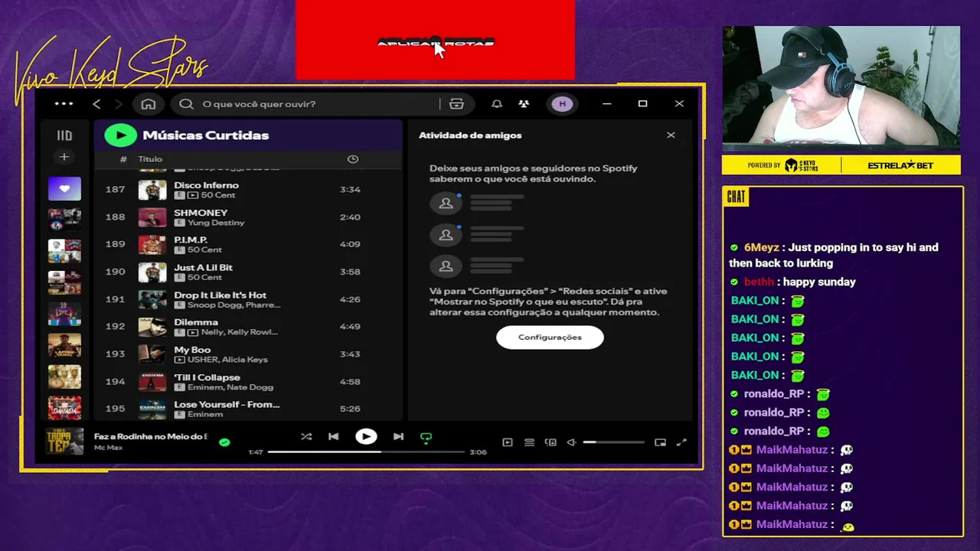
Task: Open the Browse icon in search bar
Action: tap(456, 104)
